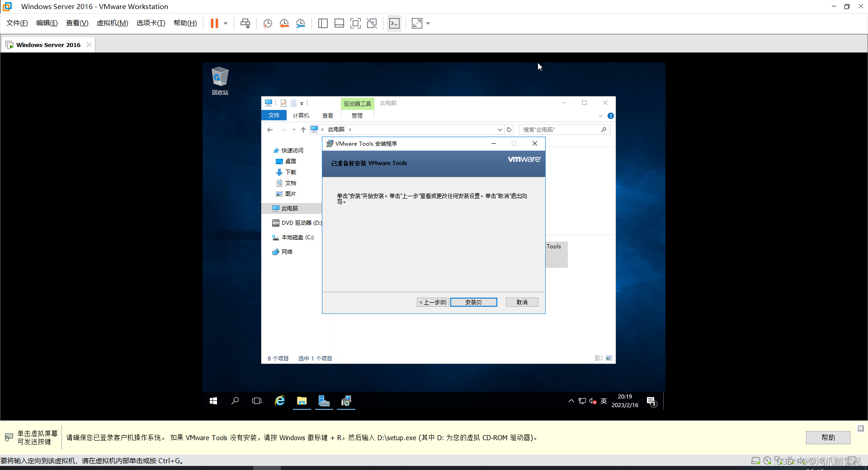Select 下载 in the navigation pane

point(286,172)
